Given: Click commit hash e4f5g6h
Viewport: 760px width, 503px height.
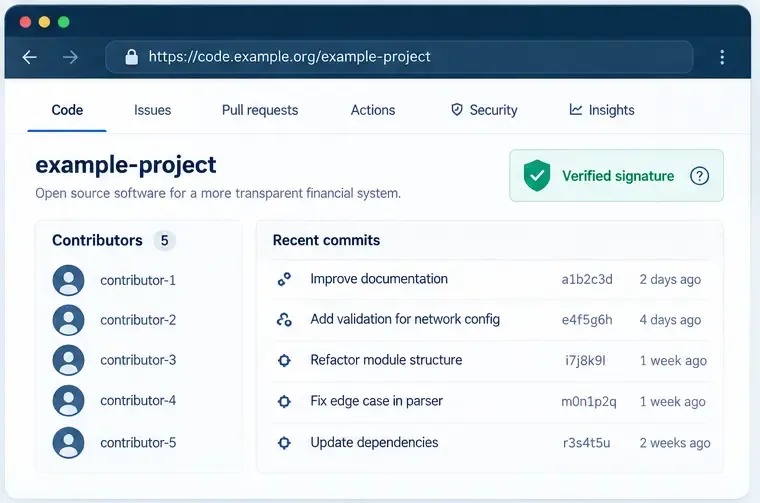Looking at the screenshot, I should (x=587, y=320).
